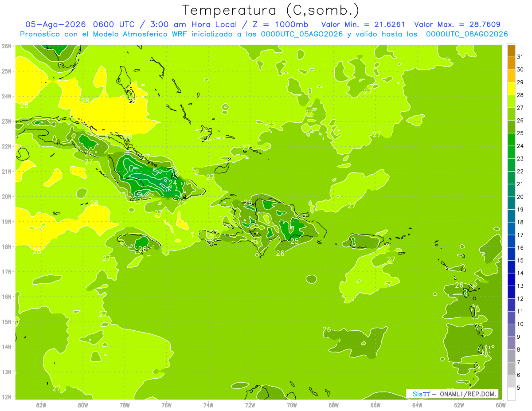532x411 pixels.
Task: Click the '68W' longitude label
Action: click(333, 405)
